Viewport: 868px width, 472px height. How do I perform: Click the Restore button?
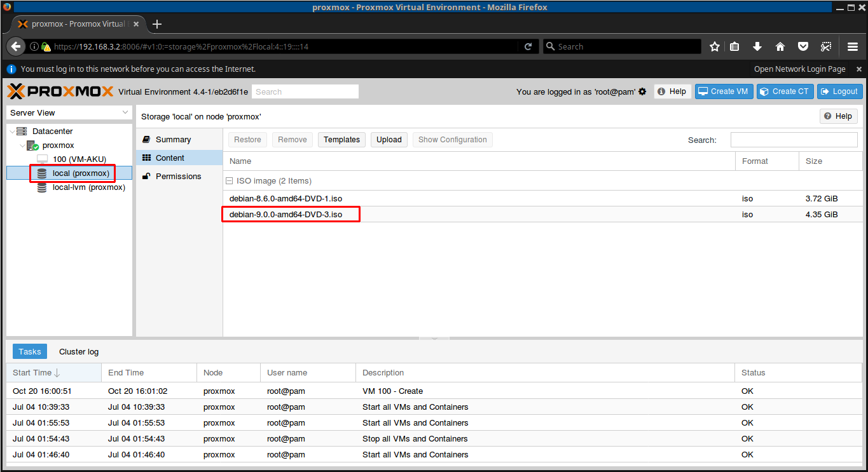tap(247, 140)
